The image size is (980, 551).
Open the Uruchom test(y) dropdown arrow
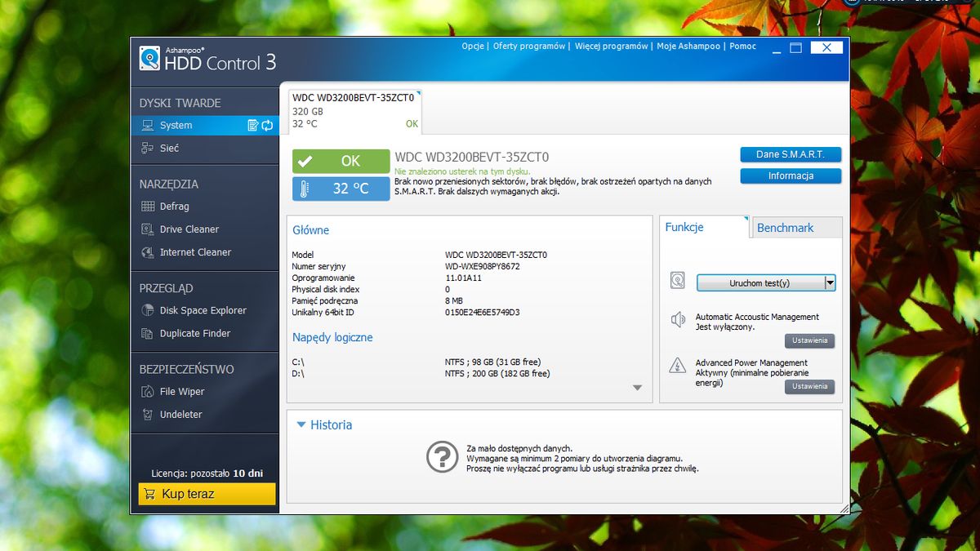830,283
